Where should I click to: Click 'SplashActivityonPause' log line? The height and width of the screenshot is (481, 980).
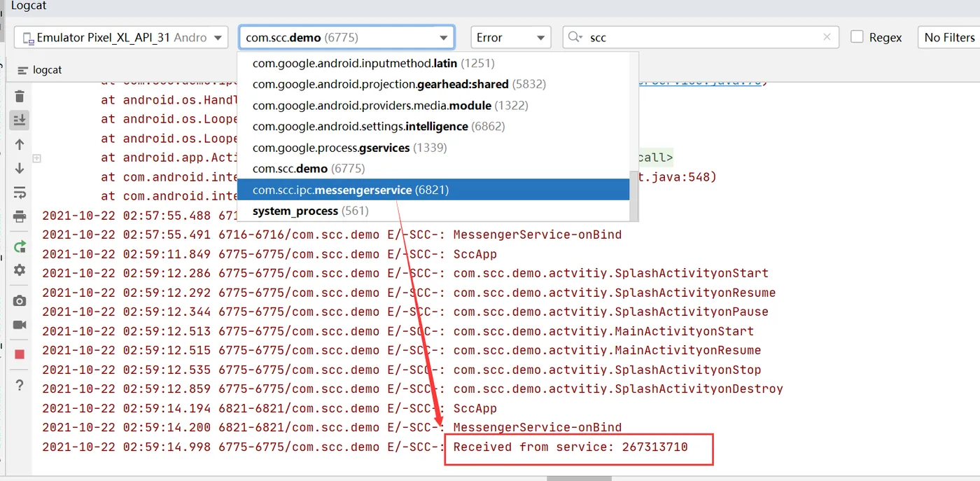point(405,312)
